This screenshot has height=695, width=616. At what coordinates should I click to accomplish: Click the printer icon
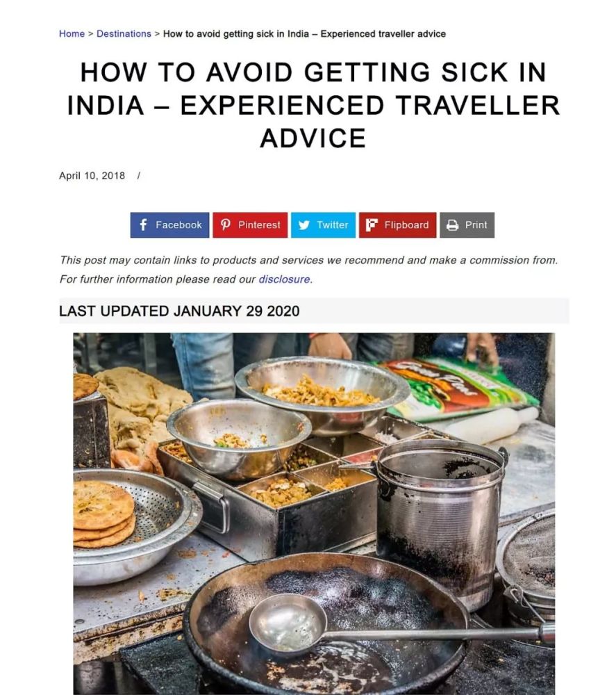click(x=452, y=225)
